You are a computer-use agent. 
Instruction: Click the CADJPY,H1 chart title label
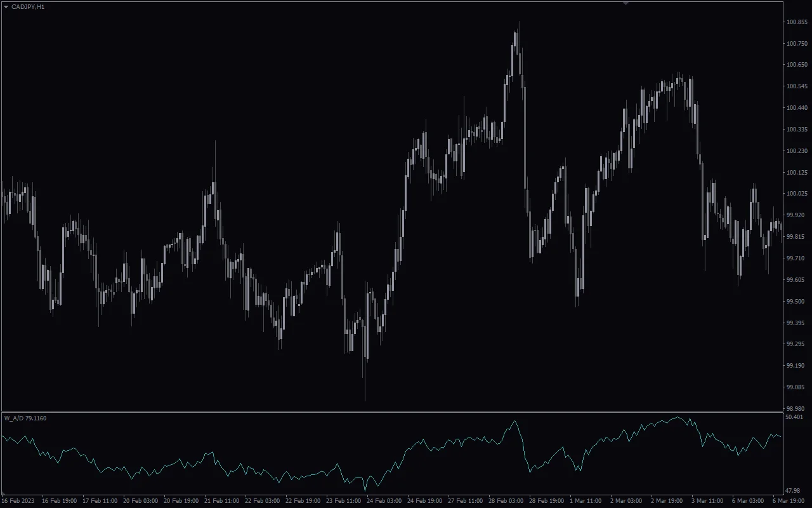tap(28, 6)
